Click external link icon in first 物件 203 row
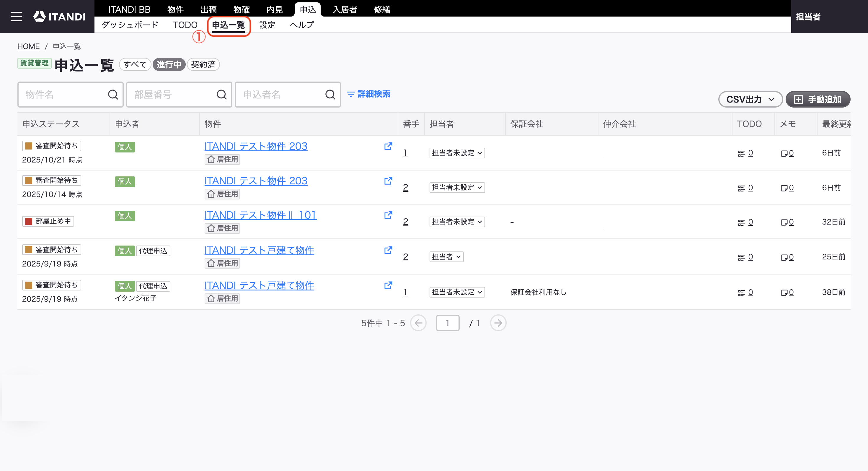The image size is (868, 471). pyautogui.click(x=388, y=146)
